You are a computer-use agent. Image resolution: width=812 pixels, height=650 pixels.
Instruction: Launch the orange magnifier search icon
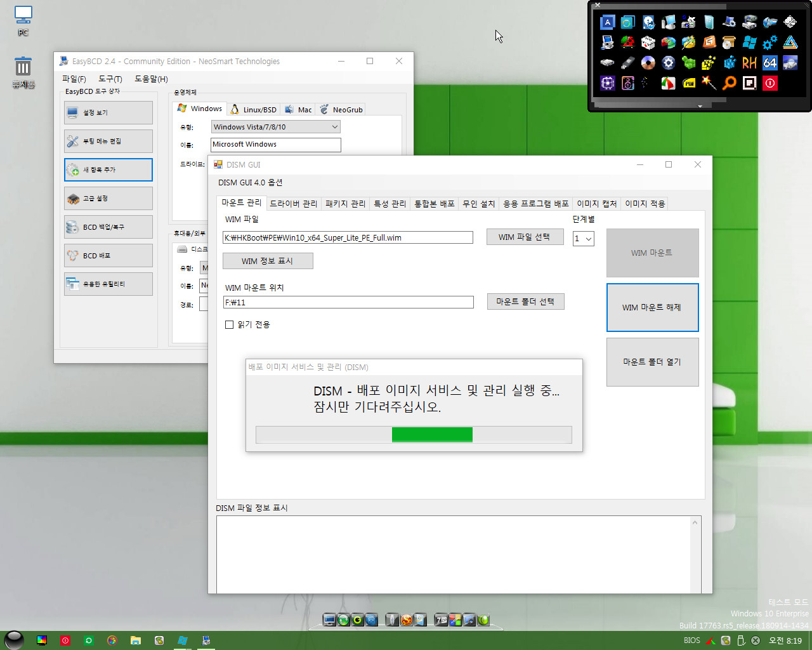(730, 83)
